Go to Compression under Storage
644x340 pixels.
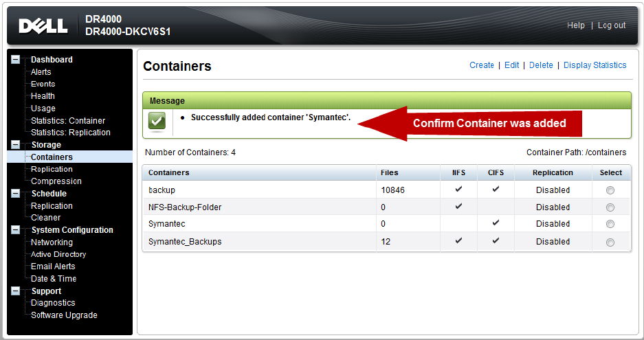56,181
